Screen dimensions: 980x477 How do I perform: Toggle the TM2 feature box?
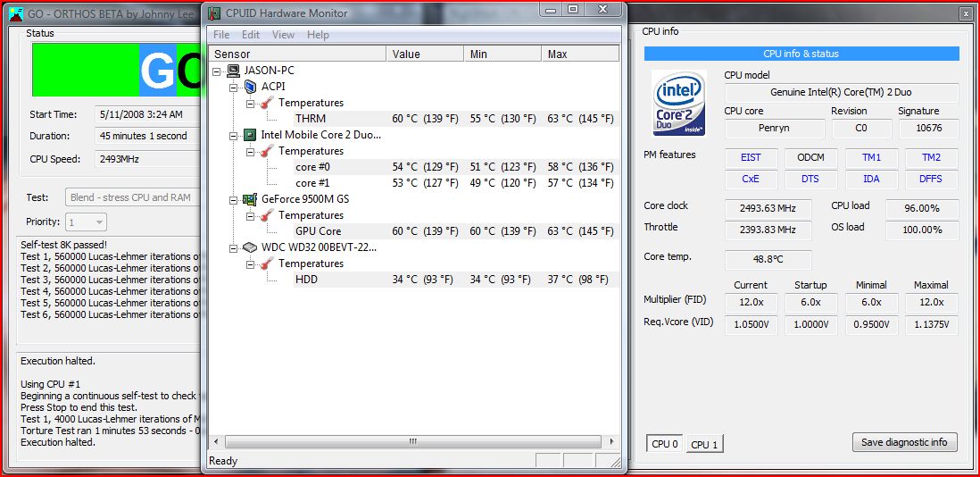point(931,157)
